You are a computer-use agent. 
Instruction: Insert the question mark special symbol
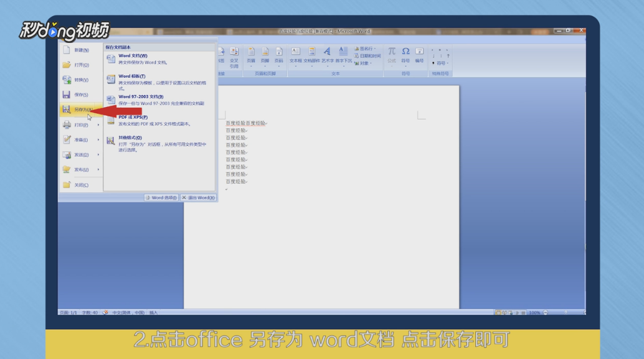(x=448, y=56)
